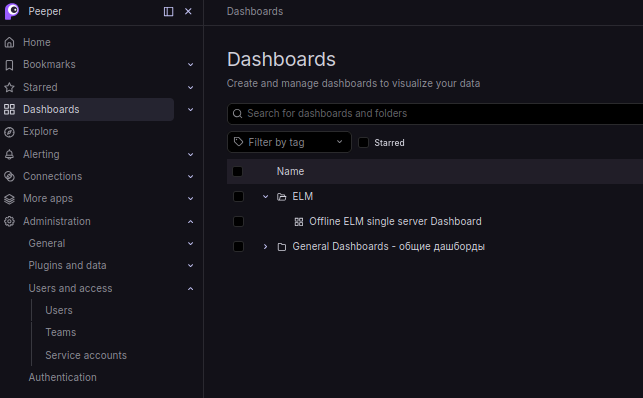The height and width of the screenshot is (398, 643).
Task: Click the Starred star icon in sidebar
Action: pos(9,87)
